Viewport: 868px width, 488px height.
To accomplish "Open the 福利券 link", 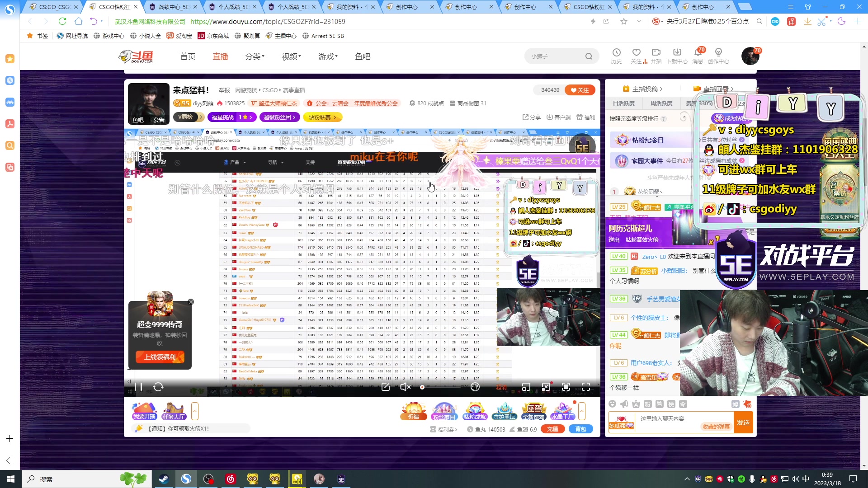I will tap(444, 429).
